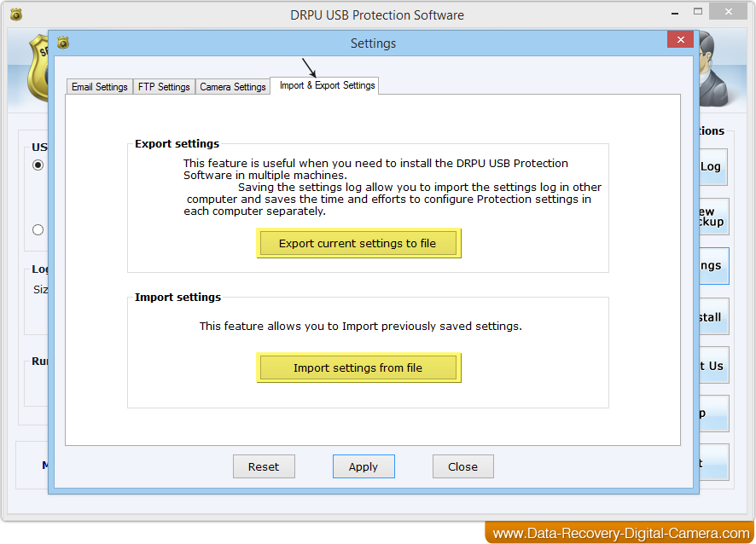Click the Uninstall button in main window

(x=713, y=316)
